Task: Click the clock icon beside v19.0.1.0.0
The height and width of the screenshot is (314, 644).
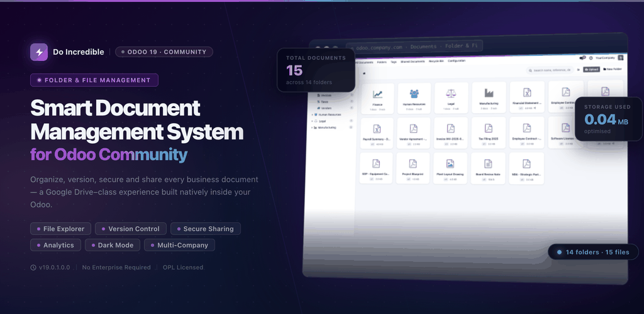Action: 33,268
